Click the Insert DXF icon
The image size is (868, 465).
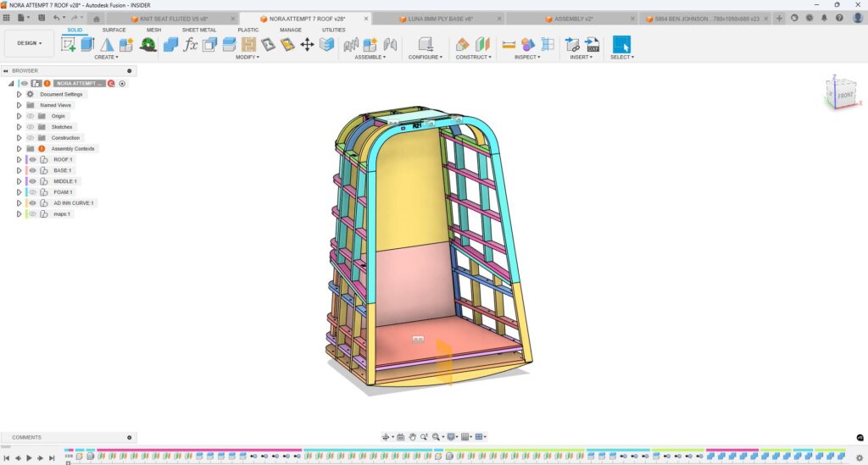point(593,44)
